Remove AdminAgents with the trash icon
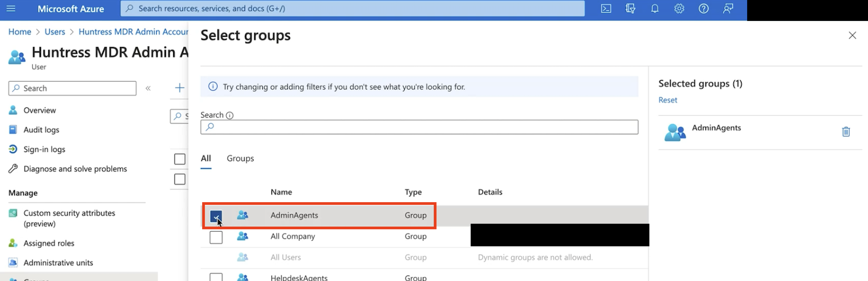 click(x=846, y=132)
